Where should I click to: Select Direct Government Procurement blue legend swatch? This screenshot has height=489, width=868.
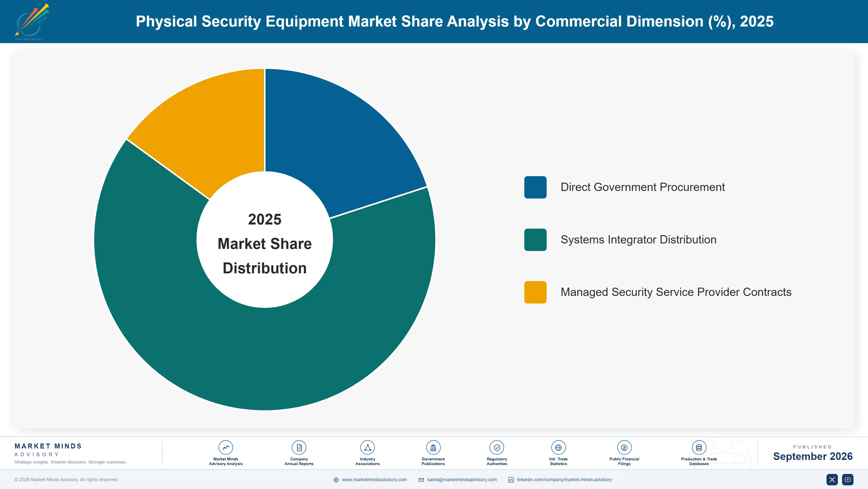click(x=535, y=187)
